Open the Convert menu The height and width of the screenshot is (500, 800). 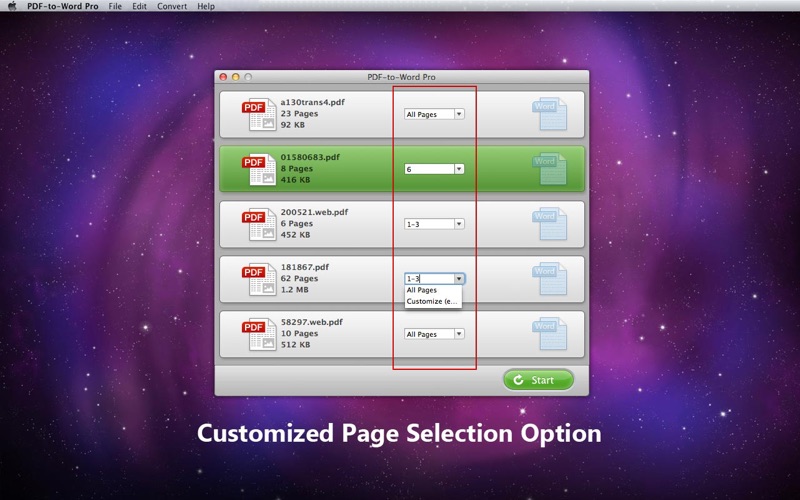pyautogui.click(x=172, y=6)
